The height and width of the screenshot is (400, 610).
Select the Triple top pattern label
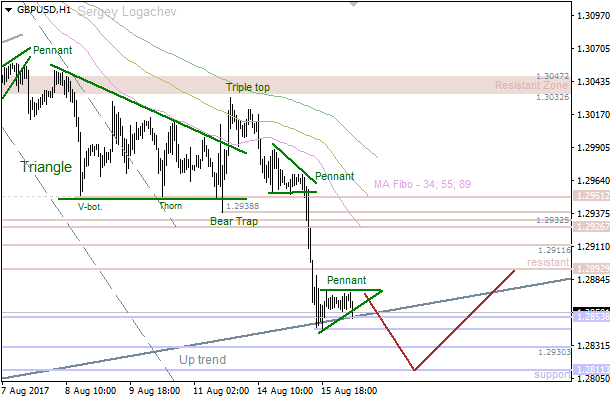pos(247,87)
